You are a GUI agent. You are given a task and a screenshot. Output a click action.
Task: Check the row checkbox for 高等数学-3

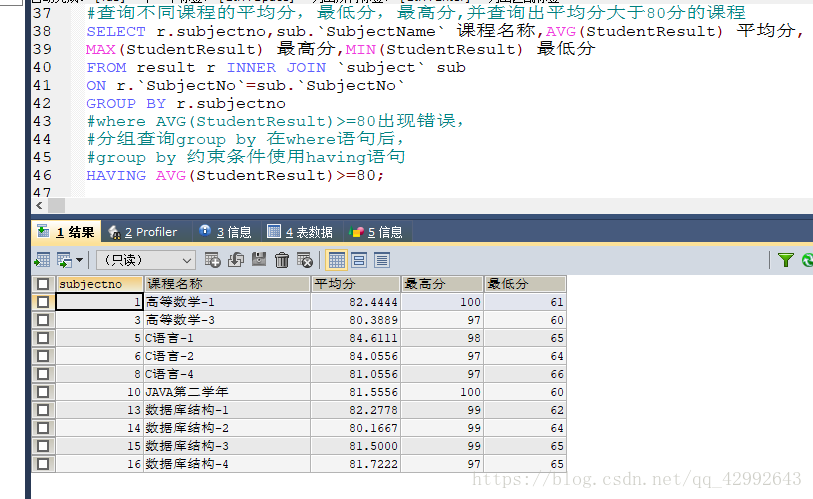click(x=43, y=320)
